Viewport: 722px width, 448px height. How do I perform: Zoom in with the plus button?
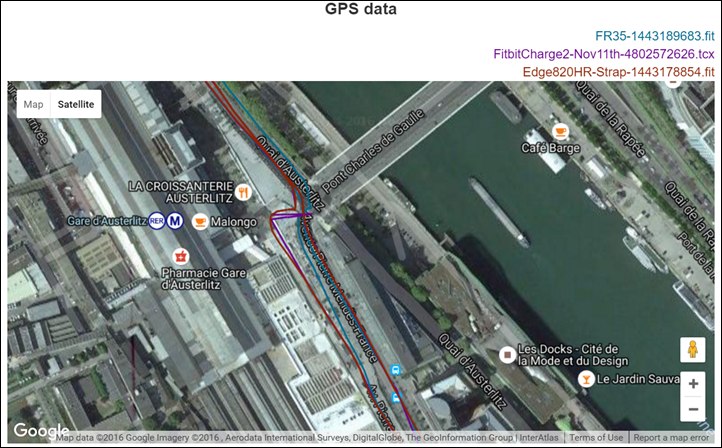coord(693,384)
